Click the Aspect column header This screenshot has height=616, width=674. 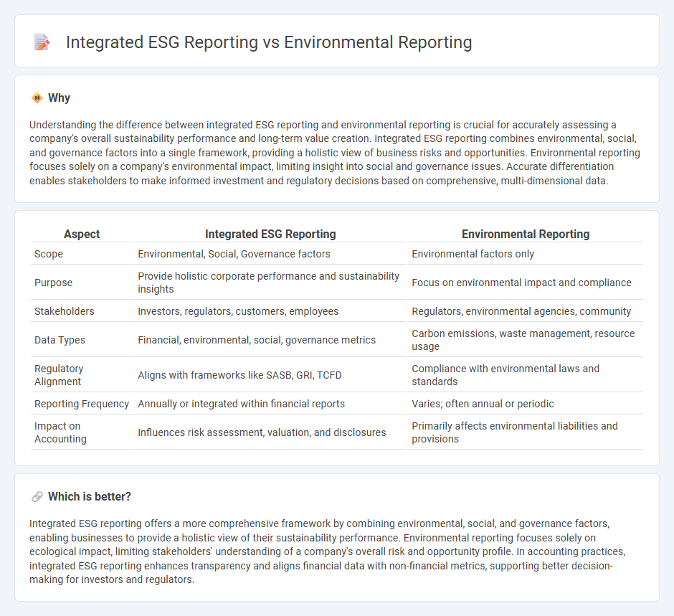point(82,234)
